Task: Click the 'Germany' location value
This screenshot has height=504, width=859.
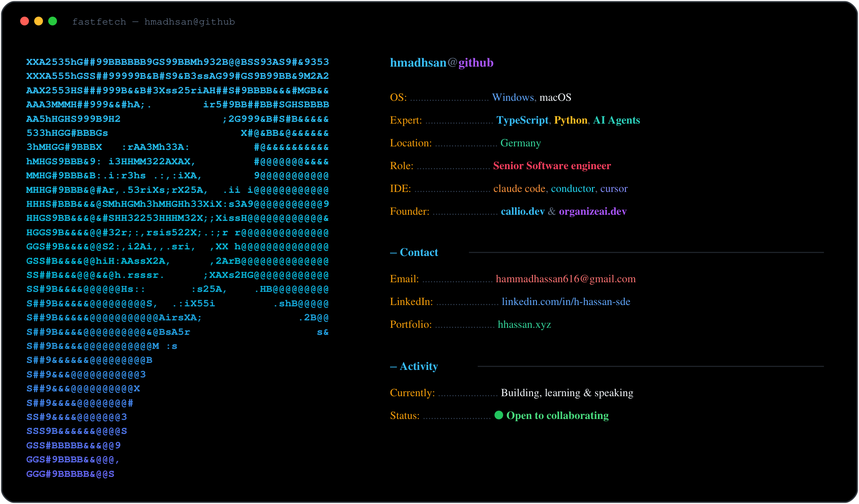Action: click(521, 143)
